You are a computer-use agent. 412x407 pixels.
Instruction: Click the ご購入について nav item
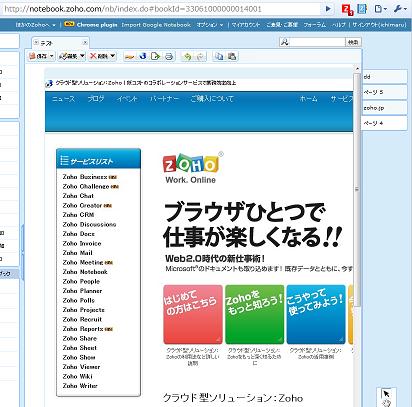(212, 99)
